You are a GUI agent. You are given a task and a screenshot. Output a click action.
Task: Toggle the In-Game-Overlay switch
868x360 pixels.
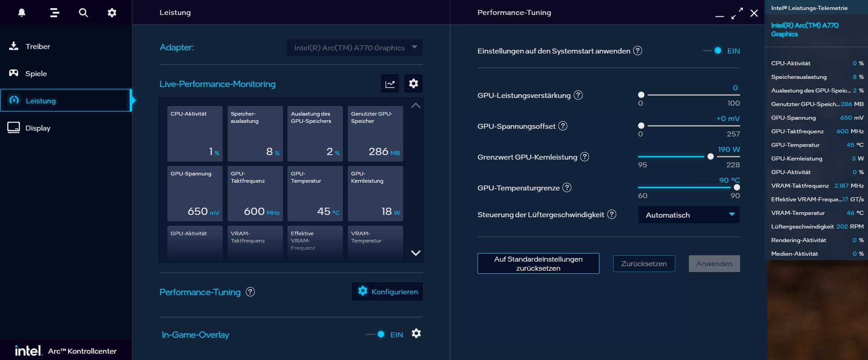point(375,335)
